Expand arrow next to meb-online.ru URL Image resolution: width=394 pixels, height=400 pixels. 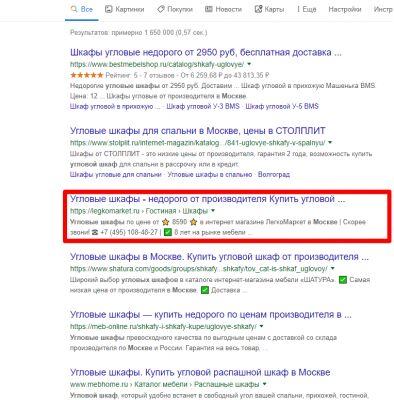pyautogui.click(x=261, y=326)
